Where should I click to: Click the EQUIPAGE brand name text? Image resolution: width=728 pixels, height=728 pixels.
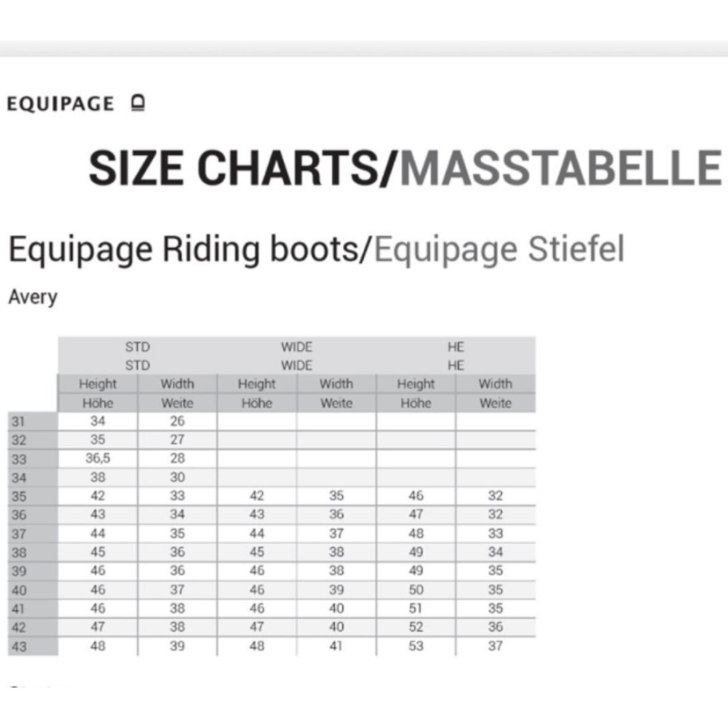tap(60, 104)
